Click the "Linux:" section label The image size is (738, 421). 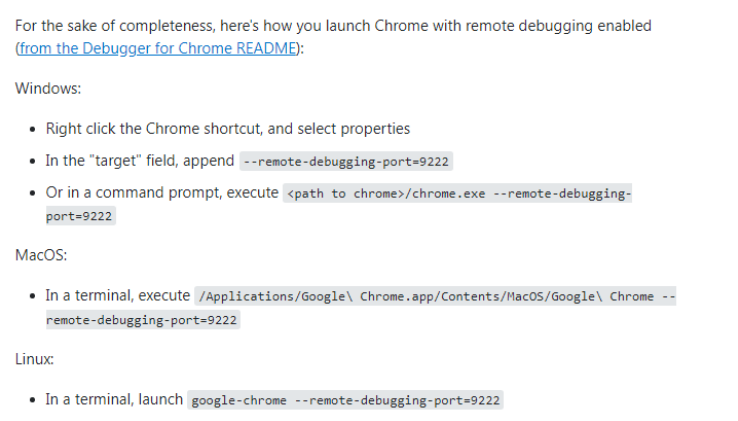pos(36,358)
